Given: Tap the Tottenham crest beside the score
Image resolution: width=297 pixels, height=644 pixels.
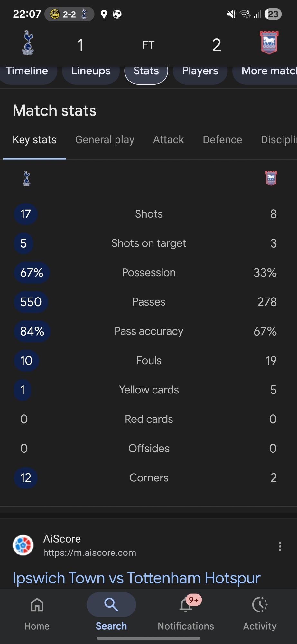Looking at the screenshot, I should click(28, 43).
